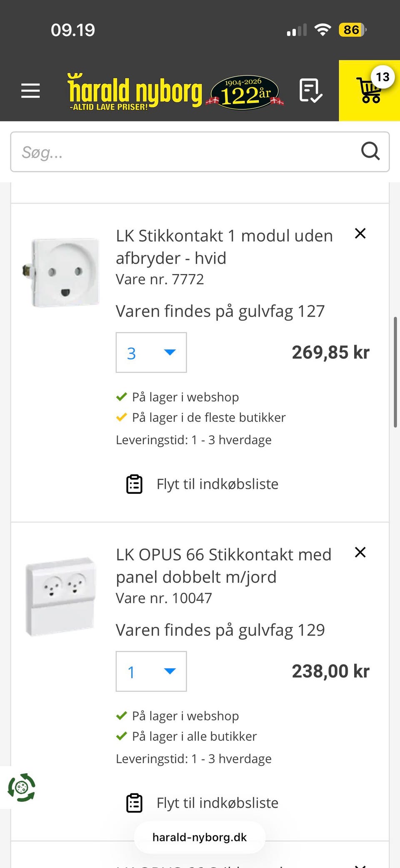Open the shopping list checklist icon
Image resolution: width=400 pixels, height=868 pixels.
pyautogui.click(x=310, y=91)
